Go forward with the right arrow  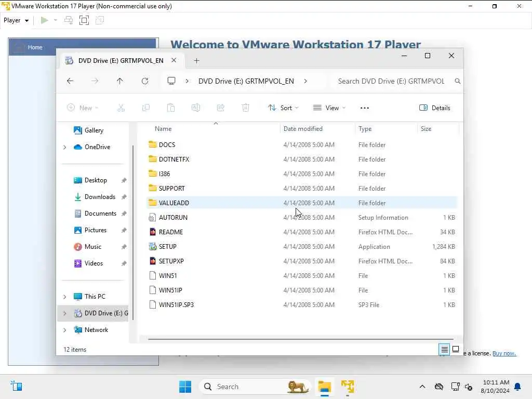click(x=95, y=81)
